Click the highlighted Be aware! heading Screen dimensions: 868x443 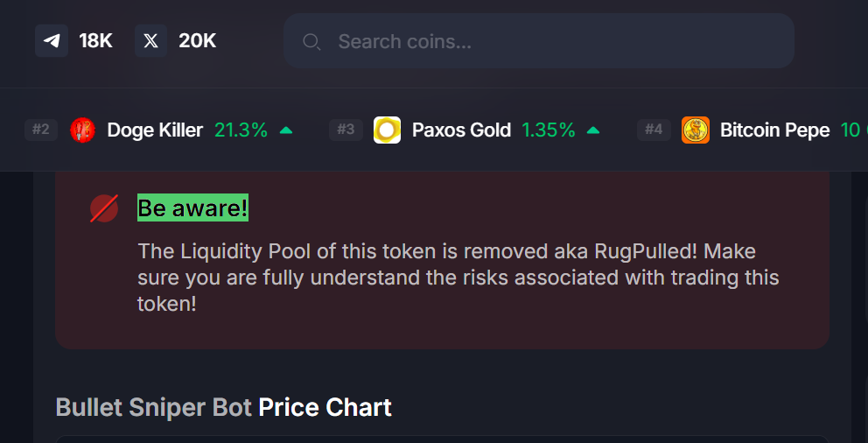coord(192,208)
